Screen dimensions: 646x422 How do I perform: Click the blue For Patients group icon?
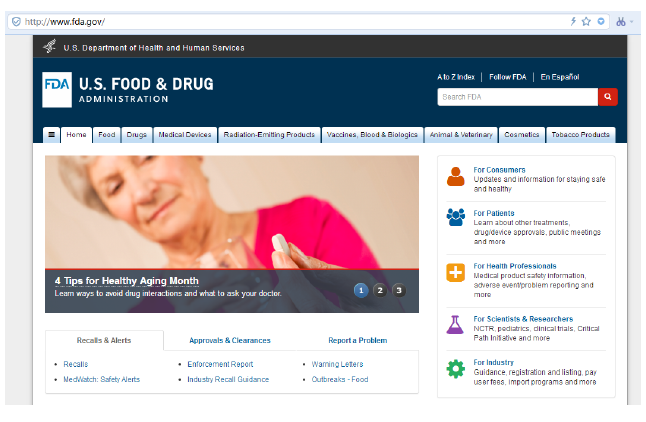pyautogui.click(x=456, y=217)
